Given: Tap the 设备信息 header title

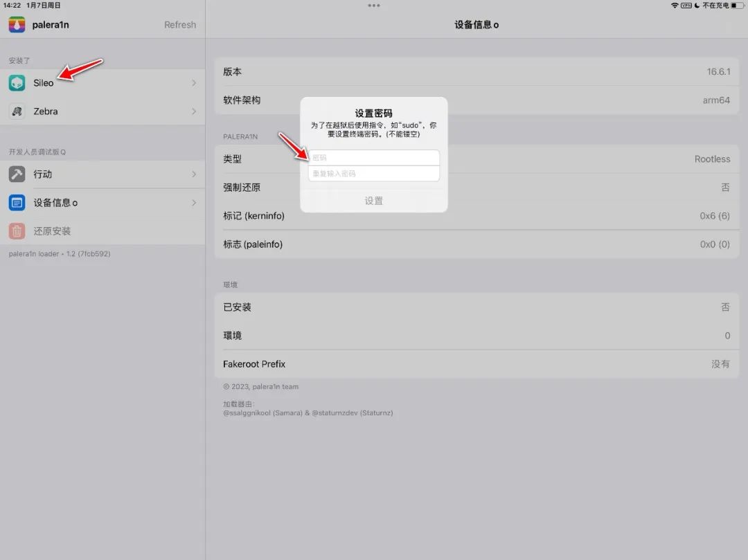Looking at the screenshot, I should (x=477, y=25).
